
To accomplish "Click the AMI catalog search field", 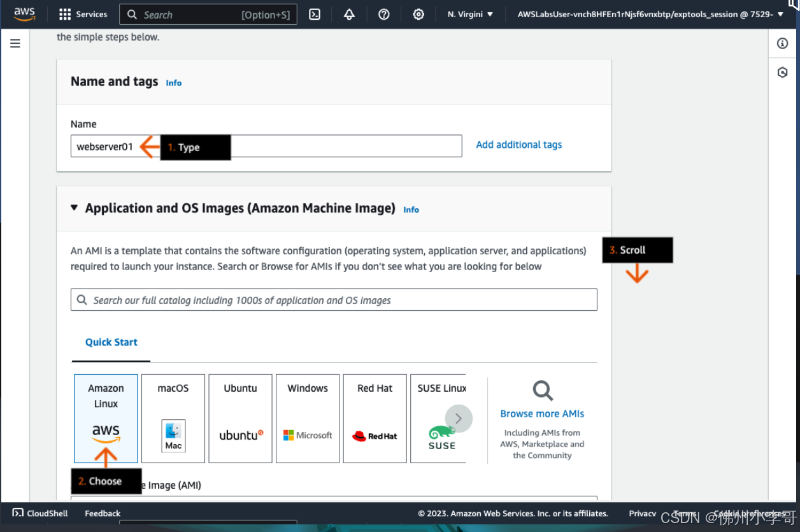I will (x=334, y=299).
